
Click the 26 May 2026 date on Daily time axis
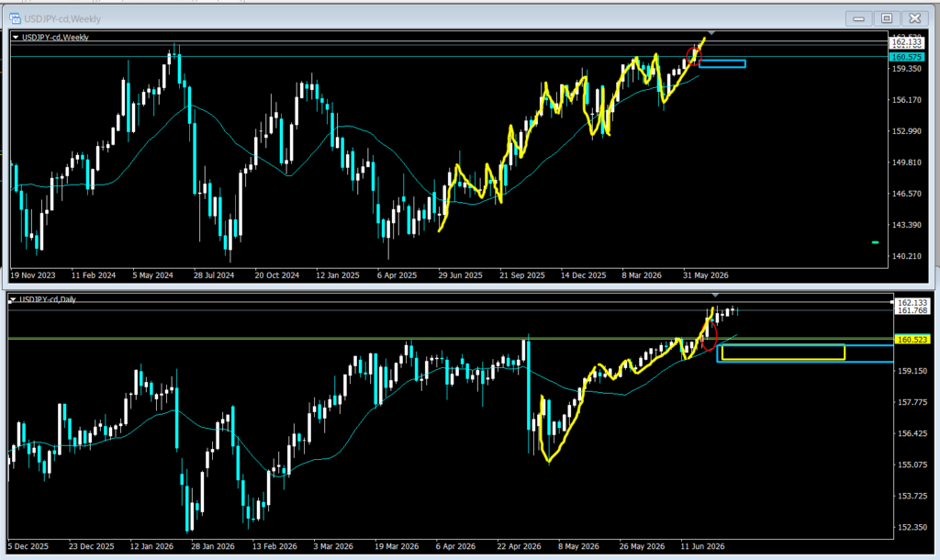click(642, 546)
